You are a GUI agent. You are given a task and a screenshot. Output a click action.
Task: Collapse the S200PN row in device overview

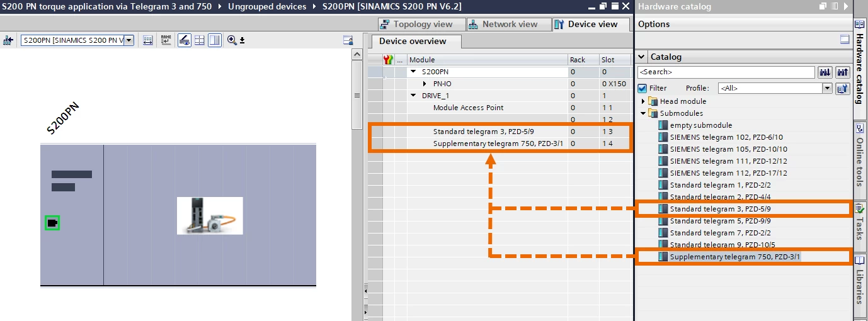pyautogui.click(x=414, y=72)
